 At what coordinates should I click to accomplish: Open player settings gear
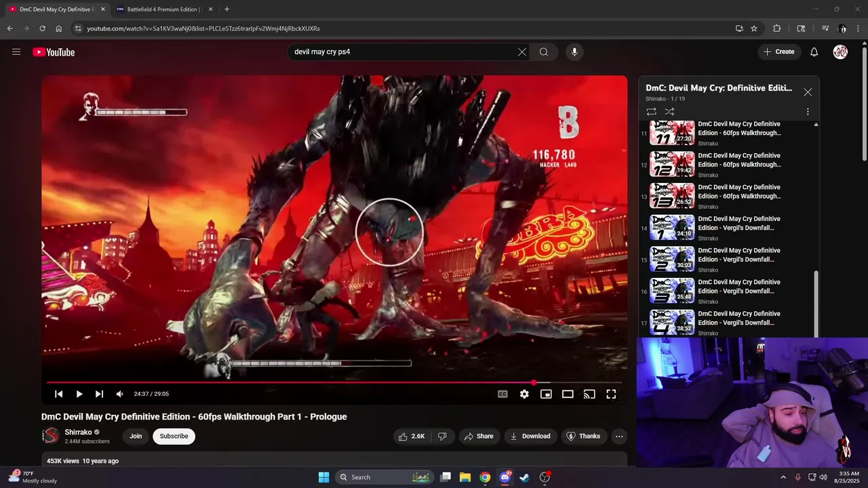coord(524,394)
